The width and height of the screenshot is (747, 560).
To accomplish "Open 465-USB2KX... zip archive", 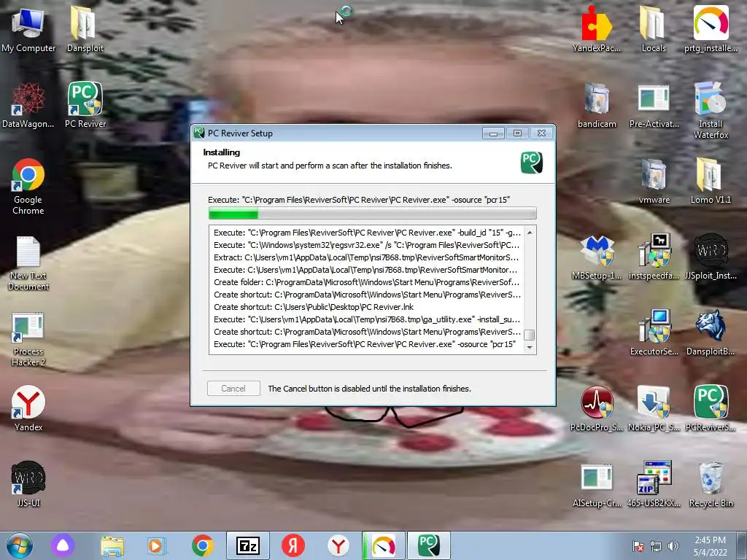I will tap(653, 484).
